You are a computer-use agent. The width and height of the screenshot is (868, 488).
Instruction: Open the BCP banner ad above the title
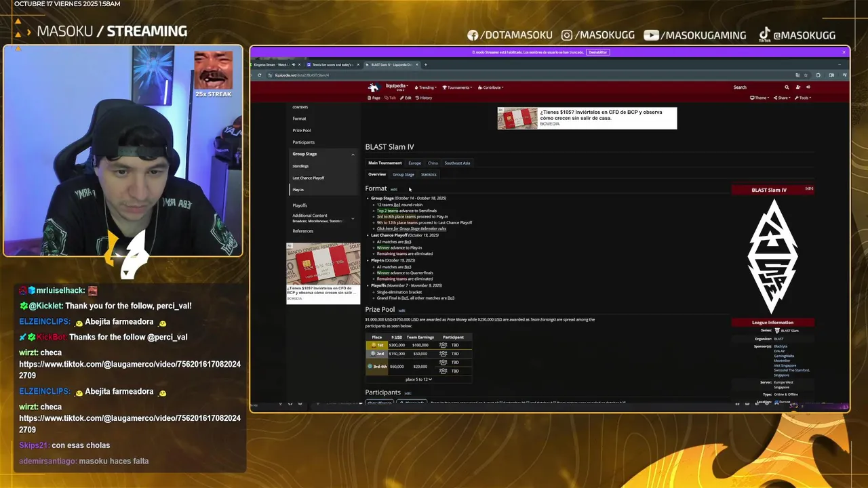[587, 118]
